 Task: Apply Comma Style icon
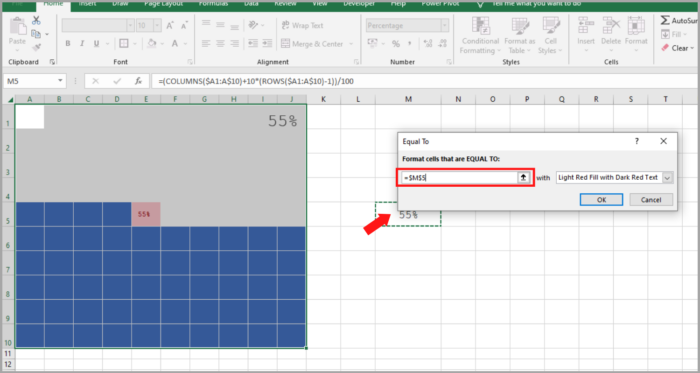click(409, 44)
